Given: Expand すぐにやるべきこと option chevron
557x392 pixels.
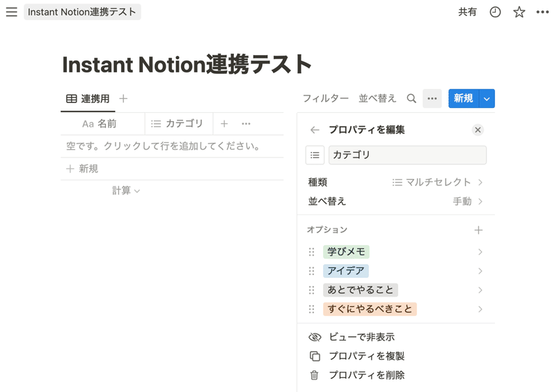Looking at the screenshot, I should point(480,310).
